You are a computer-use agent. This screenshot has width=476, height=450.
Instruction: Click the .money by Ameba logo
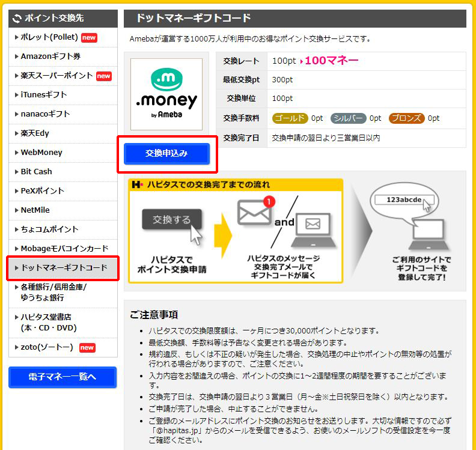(166, 94)
